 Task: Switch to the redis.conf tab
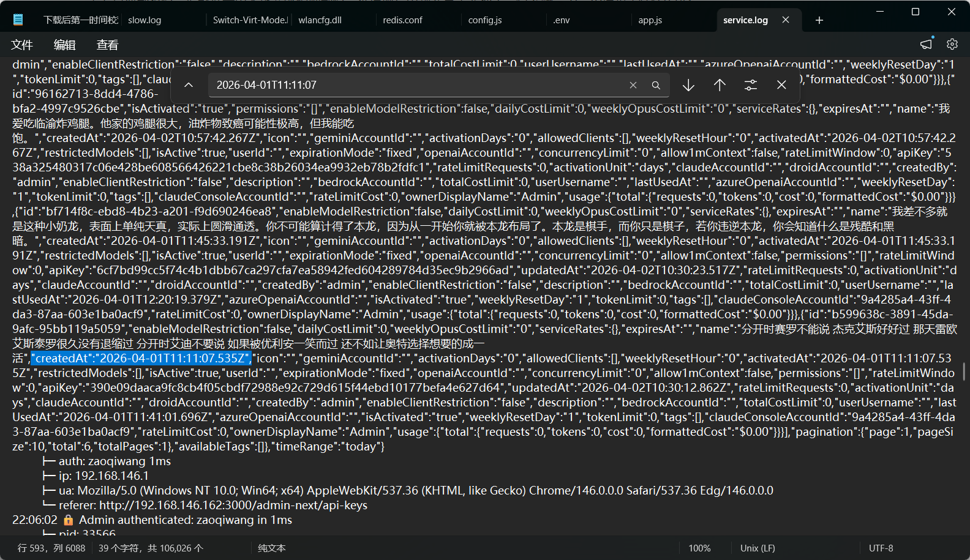tap(402, 20)
